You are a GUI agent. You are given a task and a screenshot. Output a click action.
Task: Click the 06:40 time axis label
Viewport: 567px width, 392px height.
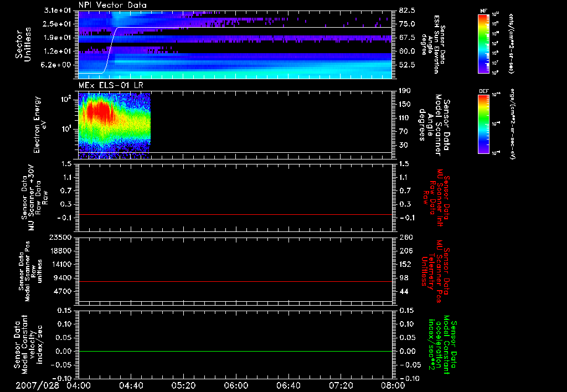pyautogui.click(x=288, y=385)
